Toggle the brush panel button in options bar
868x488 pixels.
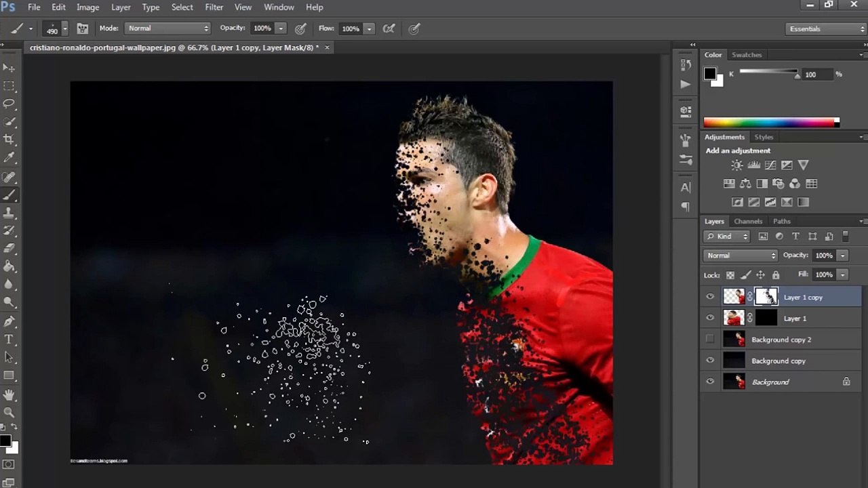click(x=82, y=28)
